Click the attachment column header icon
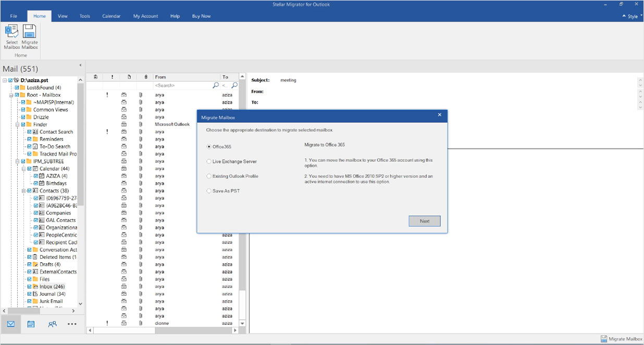 click(x=145, y=76)
